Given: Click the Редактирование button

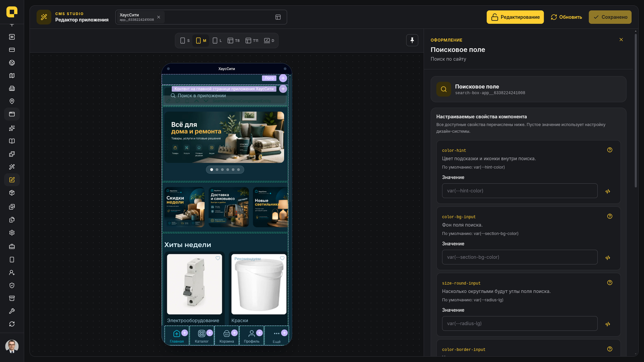Looking at the screenshot, I should 515,17.
